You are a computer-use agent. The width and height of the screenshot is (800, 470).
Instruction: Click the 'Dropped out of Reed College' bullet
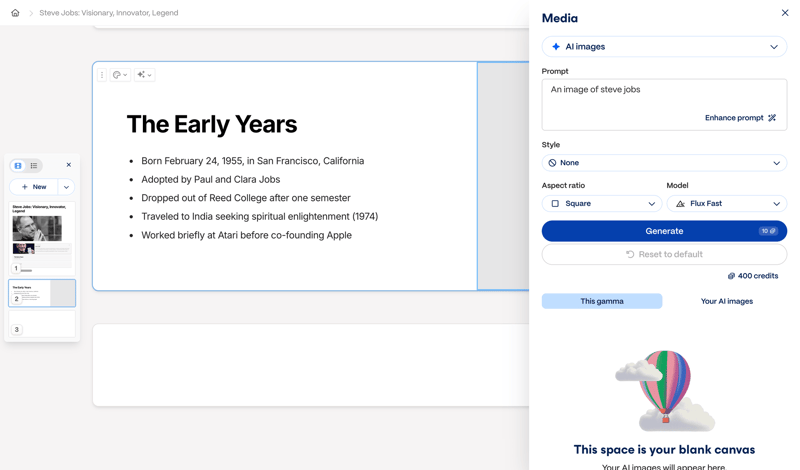(x=246, y=198)
